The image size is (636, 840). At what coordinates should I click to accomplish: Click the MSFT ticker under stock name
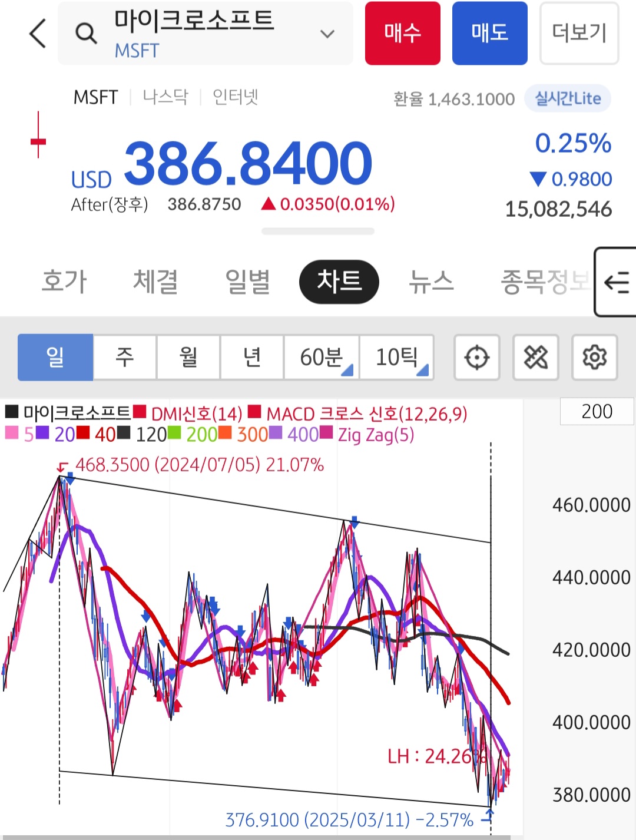[x=137, y=51]
